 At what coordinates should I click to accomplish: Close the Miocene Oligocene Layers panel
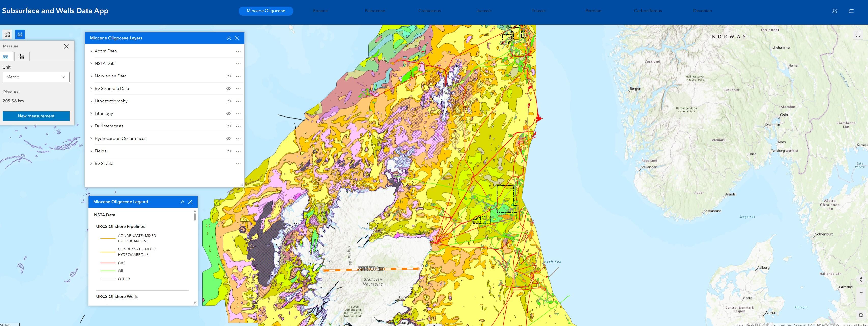pos(237,38)
